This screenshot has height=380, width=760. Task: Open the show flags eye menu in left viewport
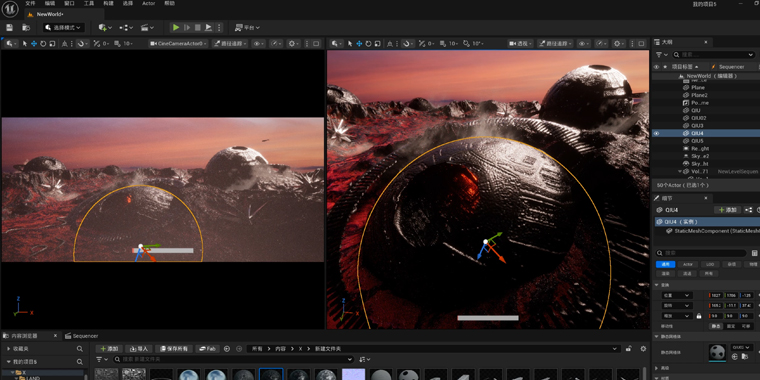click(259, 44)
